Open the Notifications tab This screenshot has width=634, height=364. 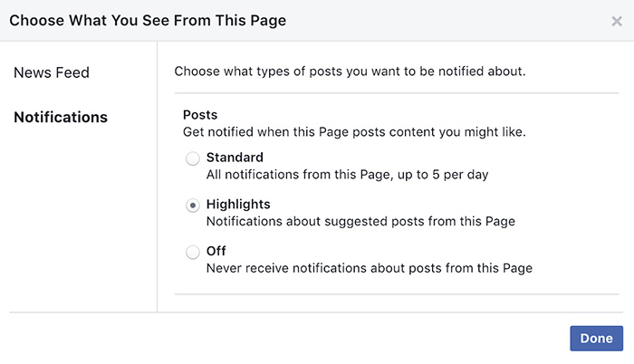pyautogui.click(x=61, y=117)
